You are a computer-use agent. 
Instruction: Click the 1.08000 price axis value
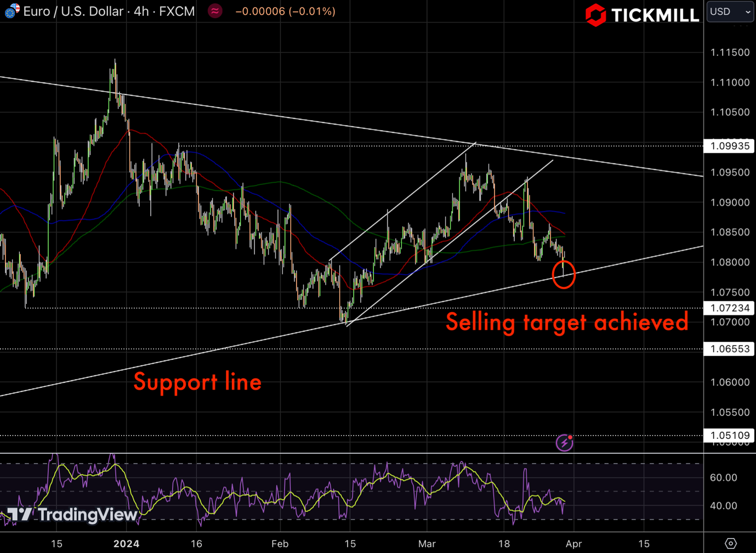[730, 262]
